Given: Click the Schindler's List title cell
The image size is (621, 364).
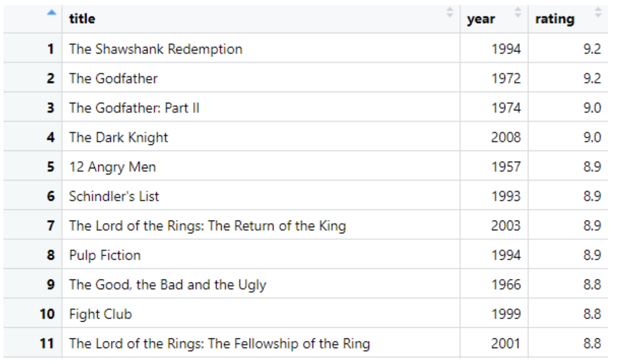Looking at the screenshot, I should tap(114, 196).
